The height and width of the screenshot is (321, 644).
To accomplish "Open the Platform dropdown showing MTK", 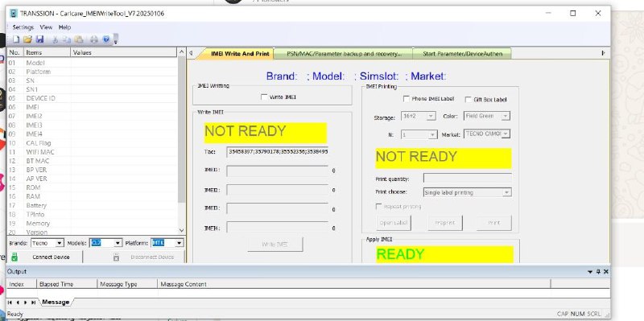I will [167, 243].
